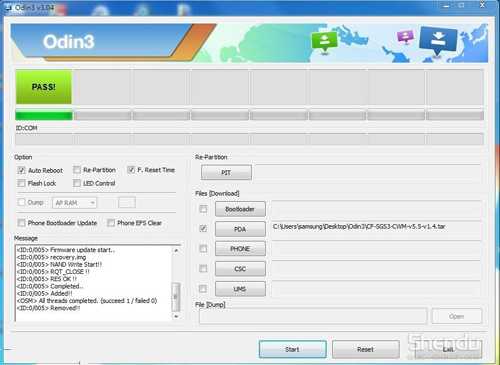Click the Open dump button
The width and height of the screenshot is (500, 365).
[x=457, y=316]
